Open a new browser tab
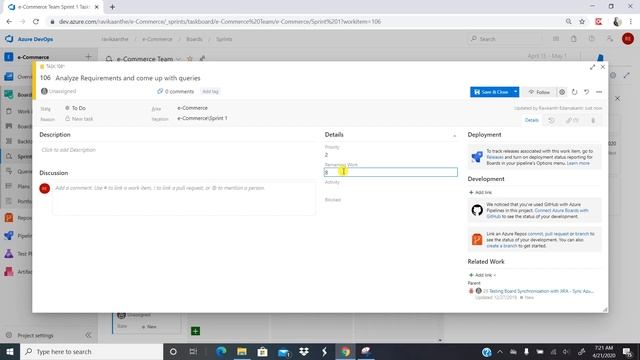Viewport: 640px width, 360px height. [112, 7]
